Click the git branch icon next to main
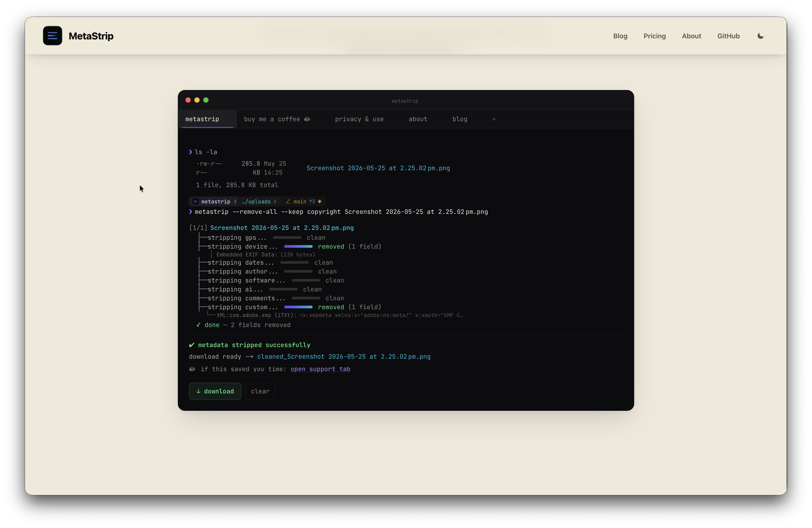 288,202
